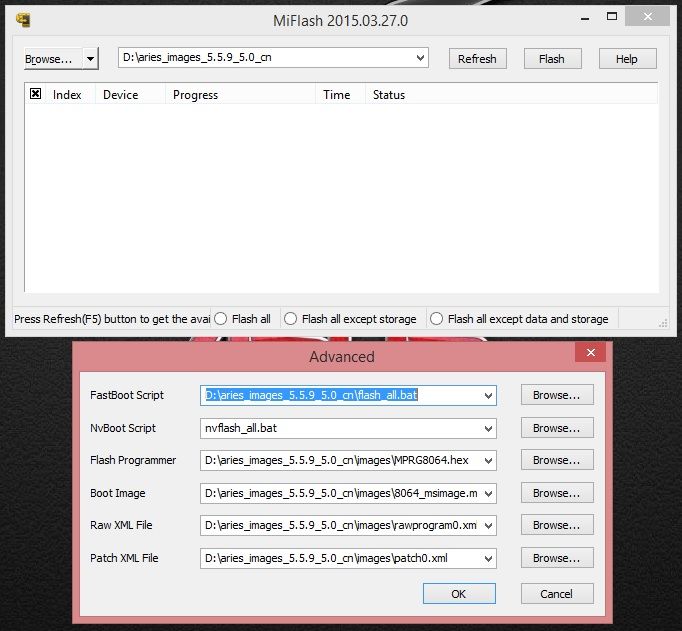The width and height of the screenshot is (682, 631).
Task: Click the Flash Programmer label
Action: [x=133, y=460]
